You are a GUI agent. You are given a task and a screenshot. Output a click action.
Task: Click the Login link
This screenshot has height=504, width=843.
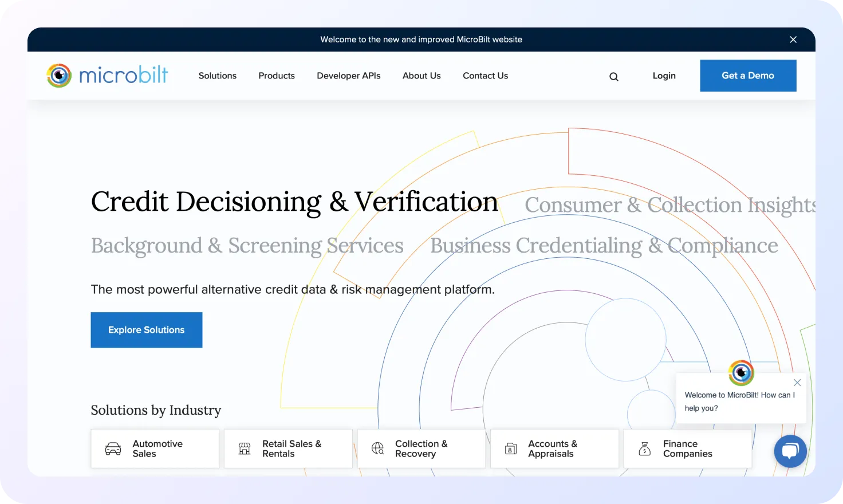coord(664,76)
